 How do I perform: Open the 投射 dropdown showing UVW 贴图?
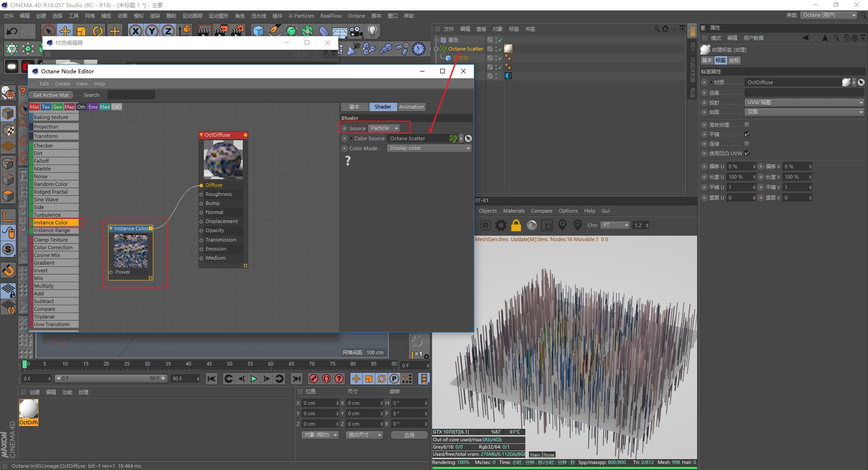(804, 103)
